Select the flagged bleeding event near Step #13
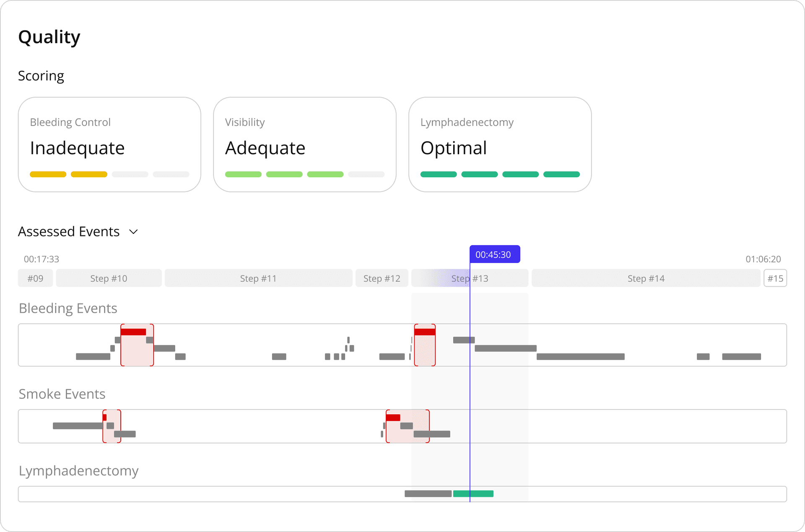Image resolution: width=805 pixels, height=532 pixels. point(425,345)
